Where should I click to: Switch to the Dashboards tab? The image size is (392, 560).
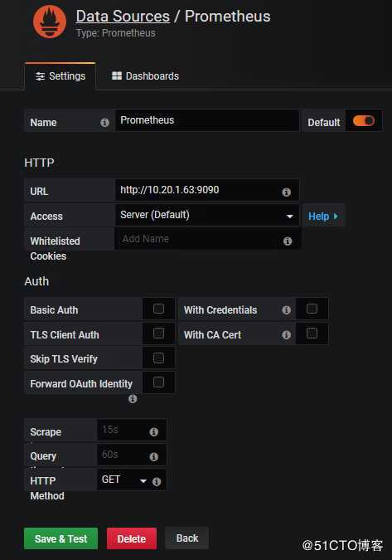click(146, 76)
